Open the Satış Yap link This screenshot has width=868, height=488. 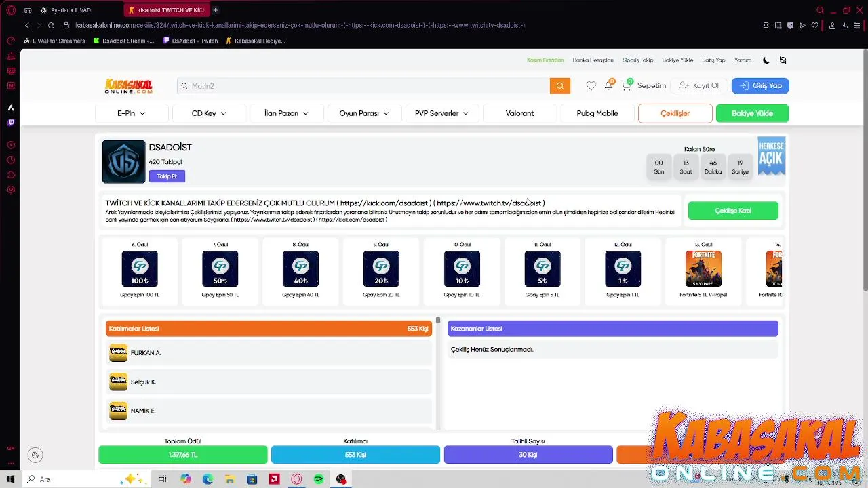click(x=713, y=60)
